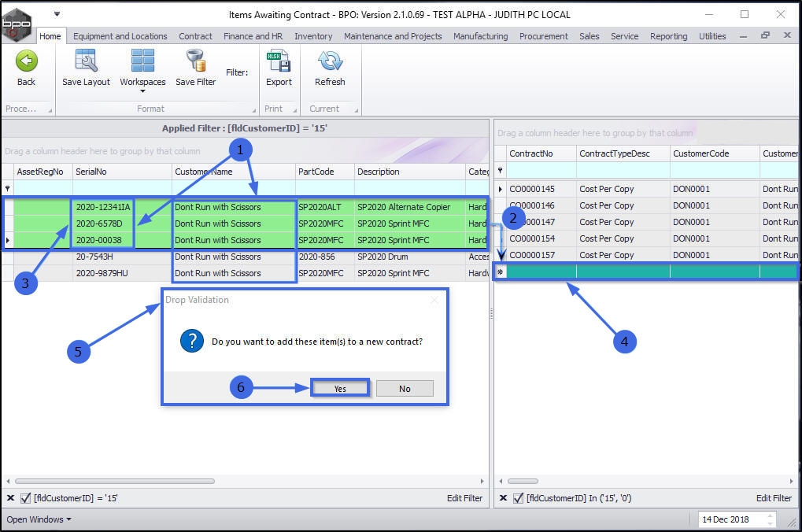Viewport: 802px width, 532px height.
Task: Sort by the SerialNo column header
Action: click(122, 172)
